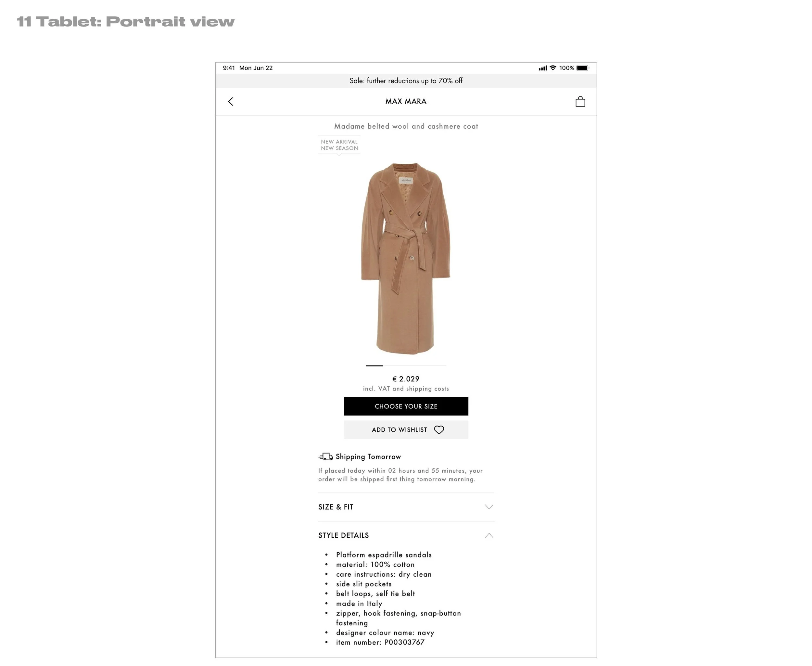Screen dimensions: 812x666
Task: Open the shopping bag icon
Action: (x=580, y=101)
